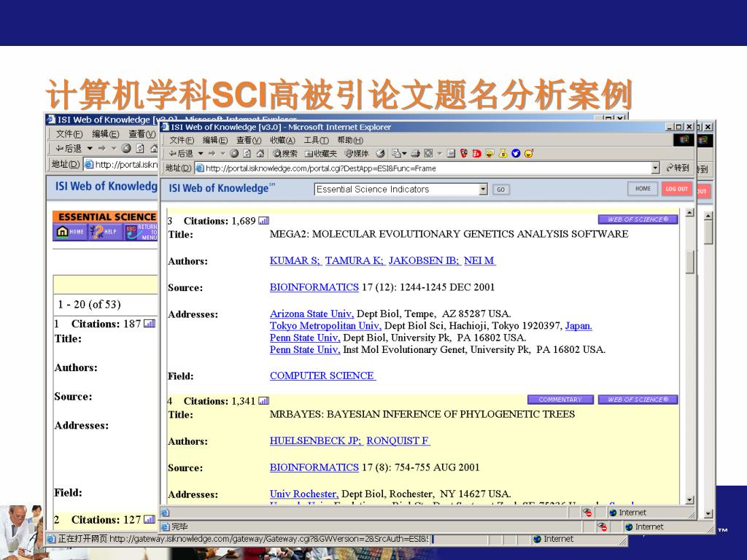Open author link NEI M
Screen dimensions: 747x560
pyautogui.click(x=479, y=260)
